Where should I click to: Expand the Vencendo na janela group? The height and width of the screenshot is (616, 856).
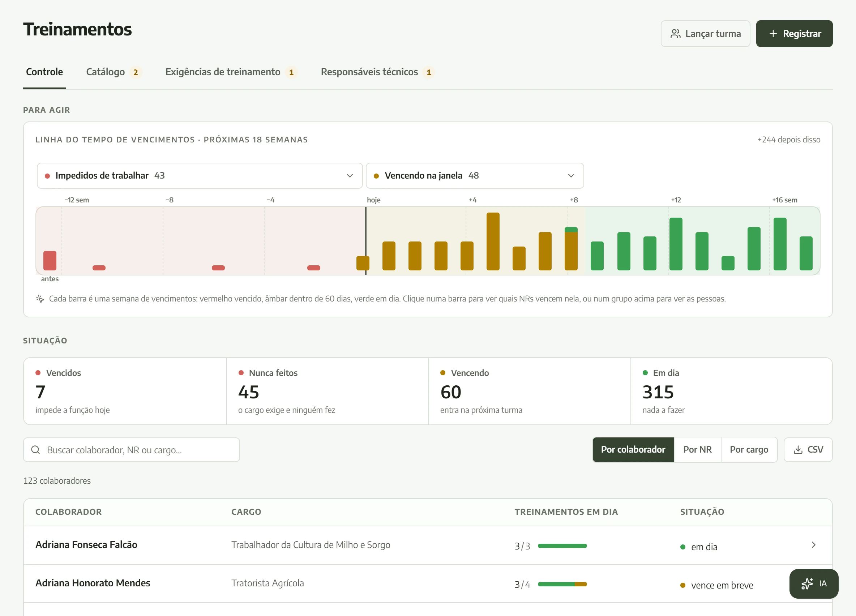[x=475, y=176]
